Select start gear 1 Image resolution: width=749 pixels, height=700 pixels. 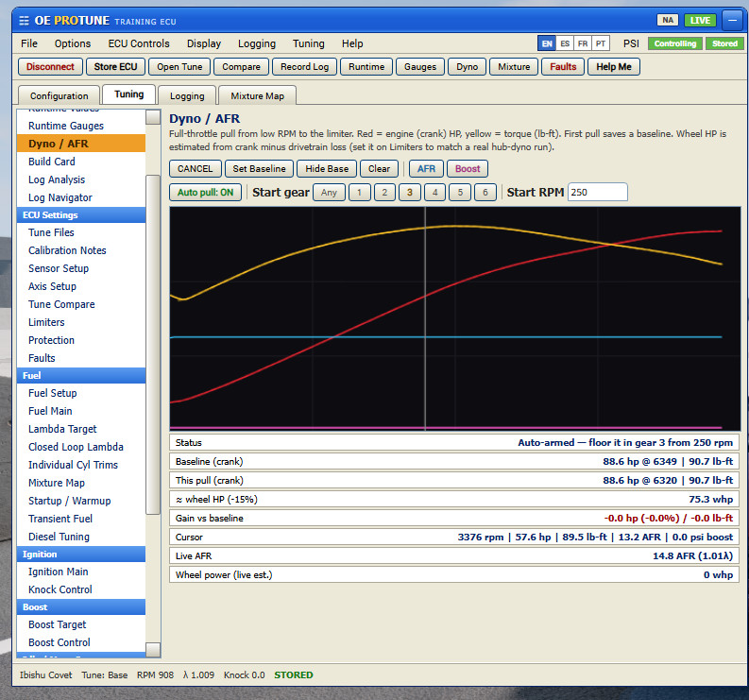tap(359, 193)
